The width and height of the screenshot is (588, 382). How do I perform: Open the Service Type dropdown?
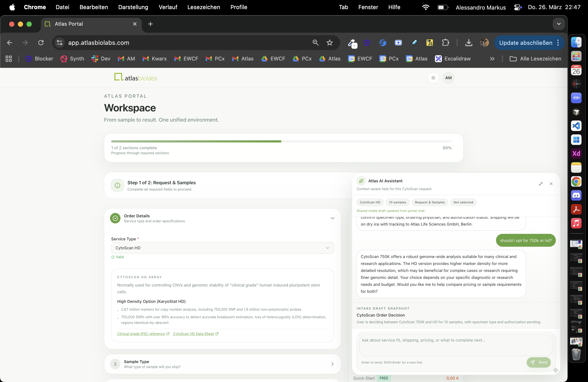[x=222, y=248]
